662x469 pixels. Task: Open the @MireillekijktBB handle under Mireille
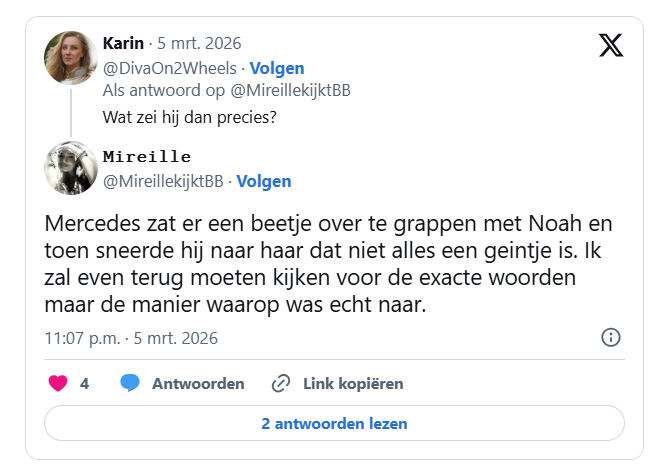(163, 181)
